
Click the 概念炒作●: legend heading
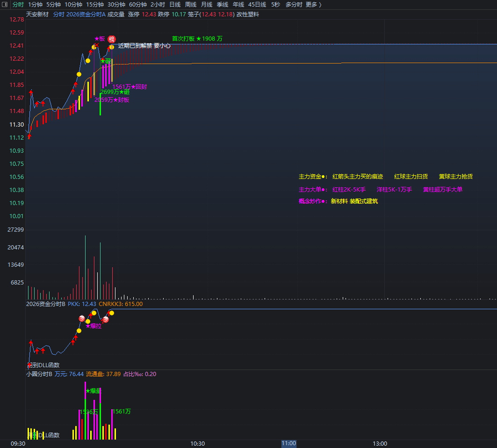(x=313, y=201)
